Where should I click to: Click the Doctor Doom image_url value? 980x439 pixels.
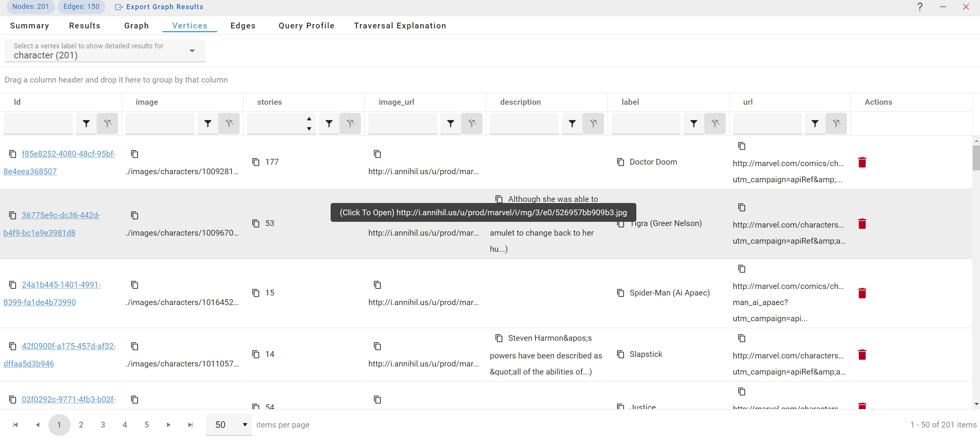[x=423, y=172]
